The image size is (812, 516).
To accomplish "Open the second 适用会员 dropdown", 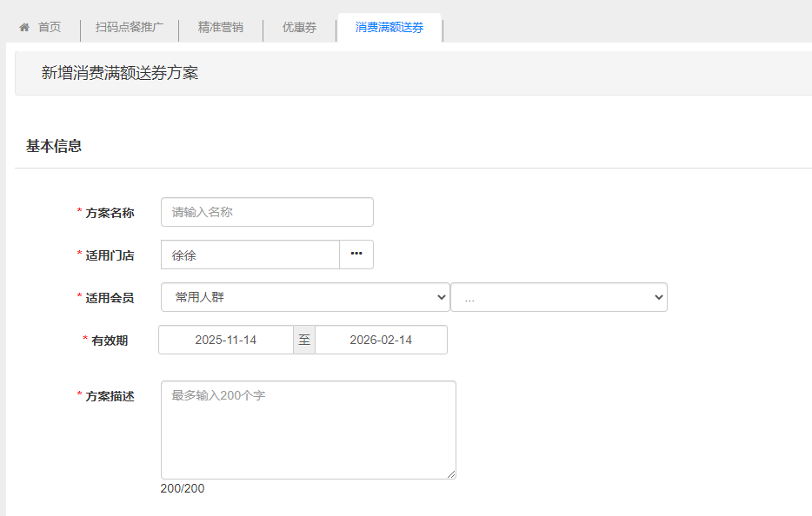I will (x=558, y=297).
